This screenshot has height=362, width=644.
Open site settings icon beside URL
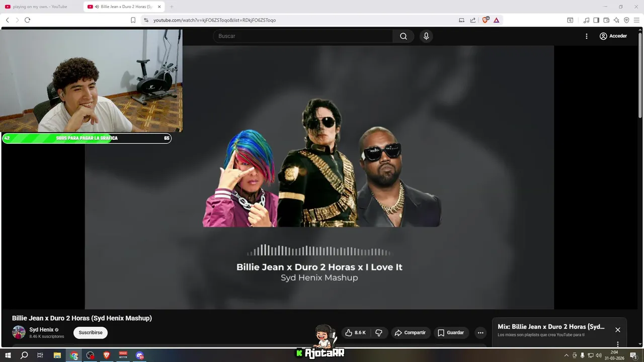click(146, 20)
